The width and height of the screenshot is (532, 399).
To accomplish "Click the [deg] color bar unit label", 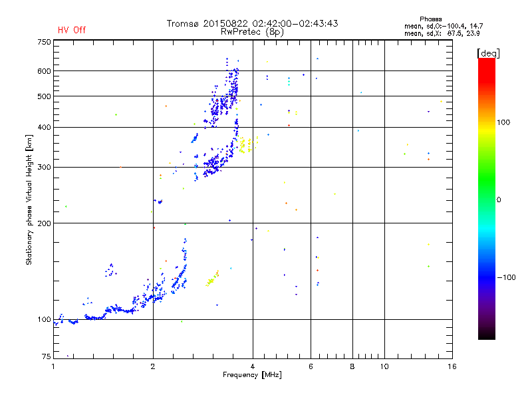I will point(488,53).
